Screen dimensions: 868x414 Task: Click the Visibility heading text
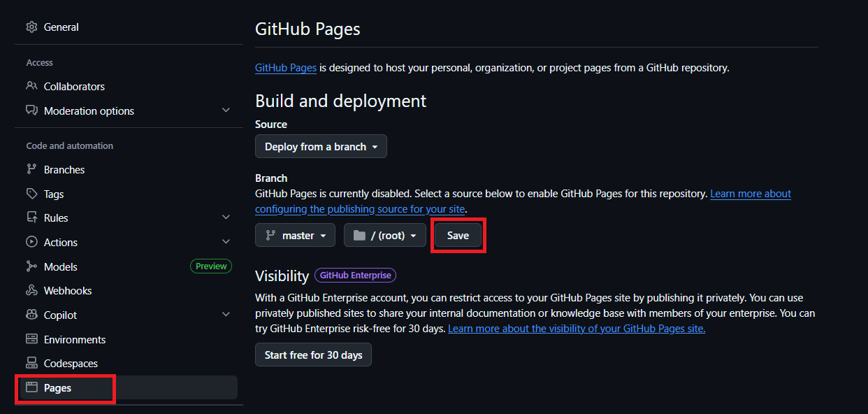tap(282, 276)
